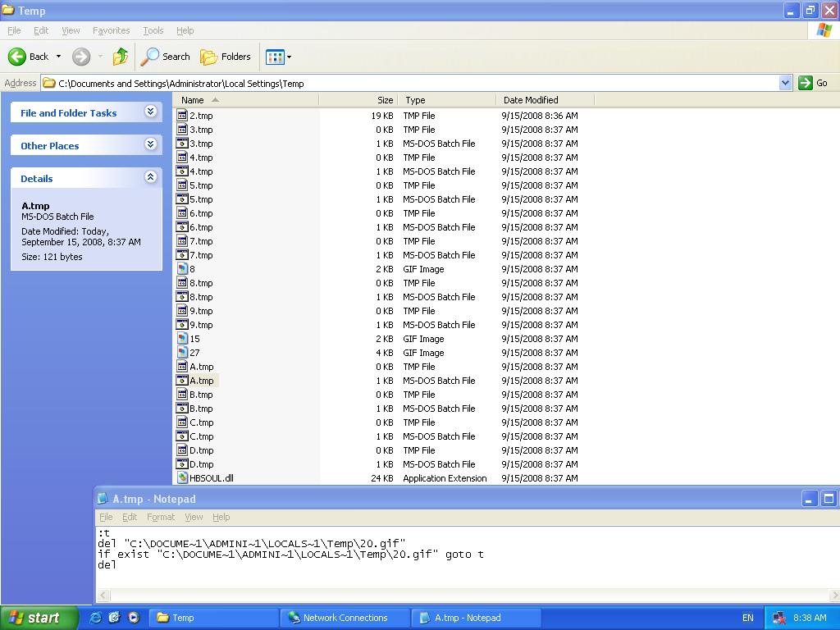Select the 3.tmp MS-DOS Batch File icon
The height and width of the screenshot is (630, 840).
182,143
